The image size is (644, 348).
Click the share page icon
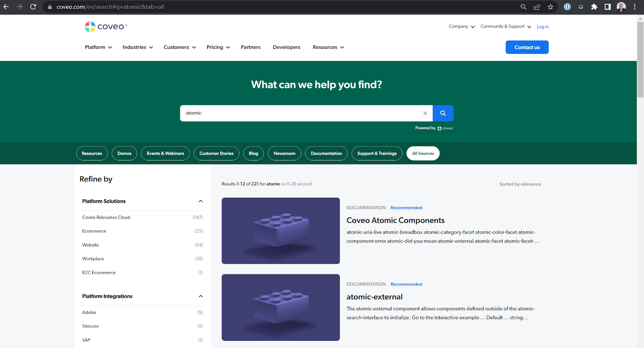pyautogui.click(x=537, y=7)
